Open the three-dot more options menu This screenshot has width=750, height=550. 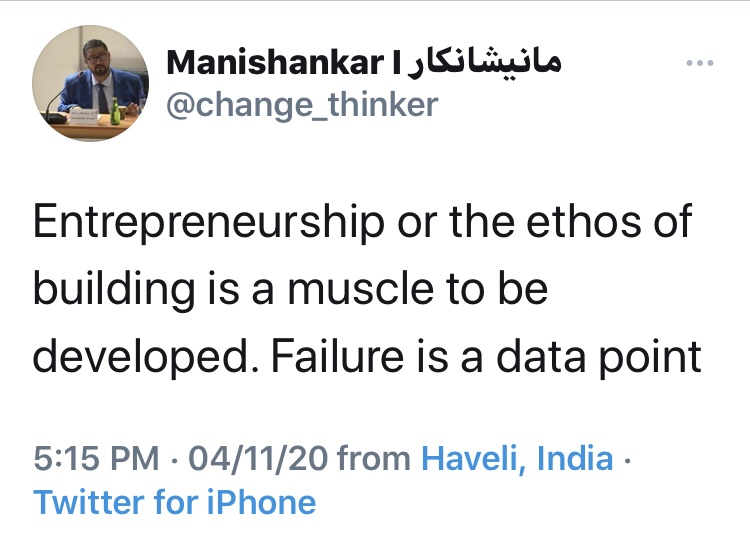(x=700, y=64)
